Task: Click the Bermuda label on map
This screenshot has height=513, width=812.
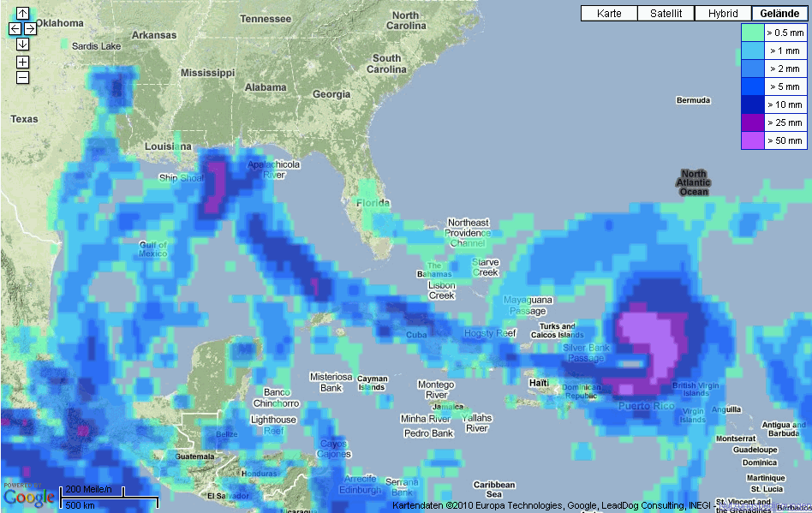Action: pos(693,100)
